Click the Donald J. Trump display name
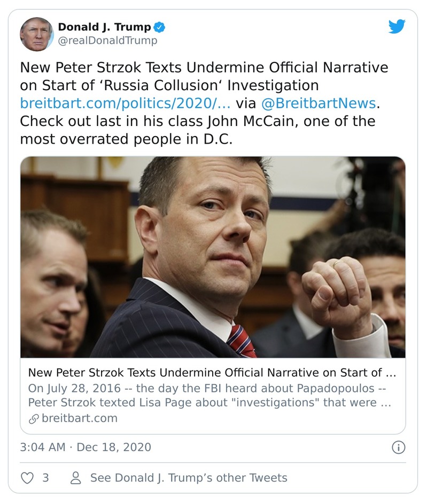The width and height of the screenshot is (427, 504). pyautogui.click(x=104, y=27)
